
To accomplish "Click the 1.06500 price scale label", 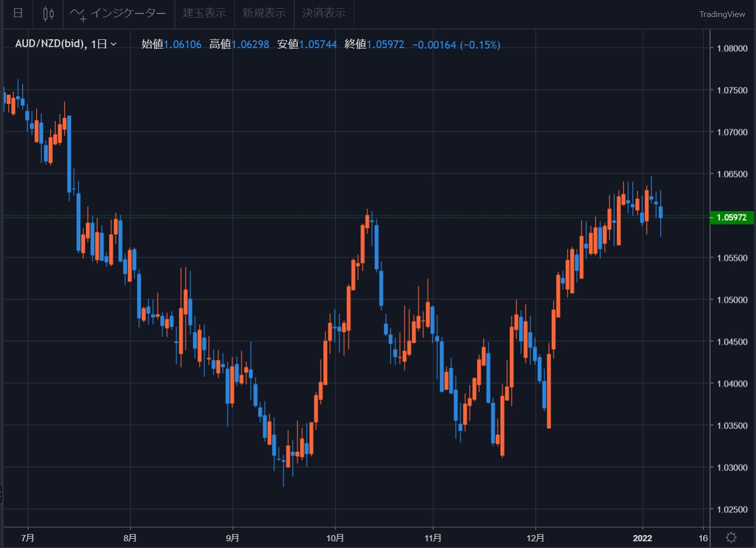I will [x=732, y=174].
